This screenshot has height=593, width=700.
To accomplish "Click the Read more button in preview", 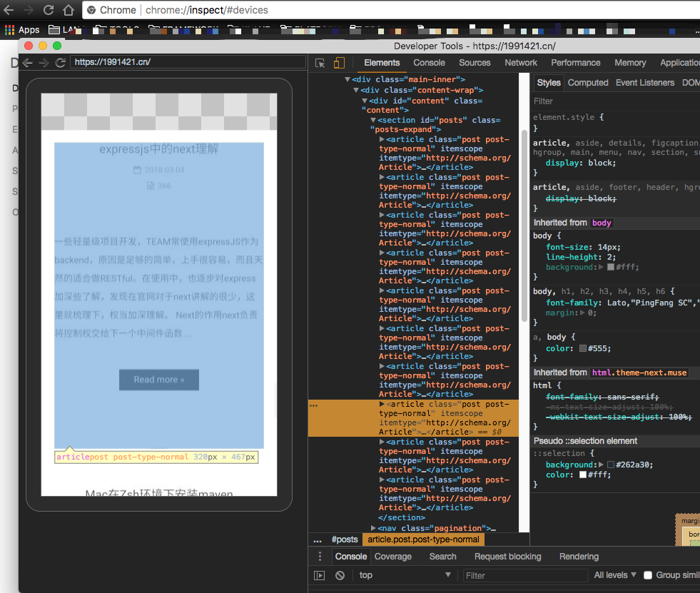I will click(x=159, y=380).
